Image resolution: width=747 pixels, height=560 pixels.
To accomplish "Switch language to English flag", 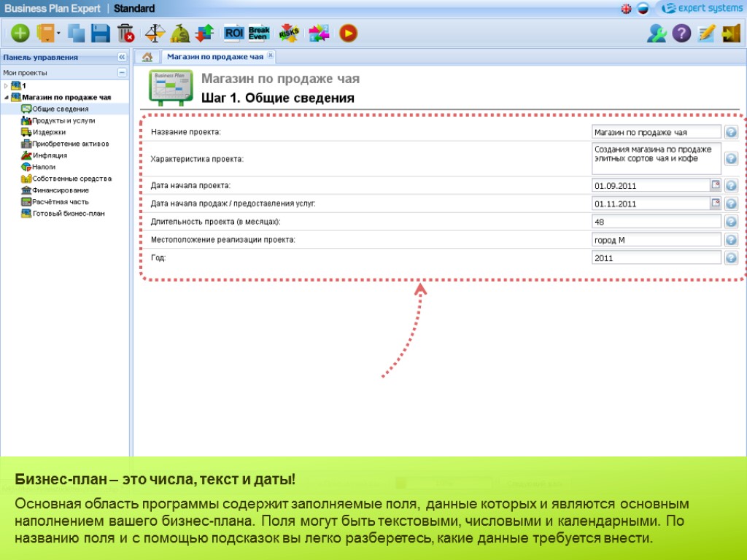I will (x=627, y=9).
